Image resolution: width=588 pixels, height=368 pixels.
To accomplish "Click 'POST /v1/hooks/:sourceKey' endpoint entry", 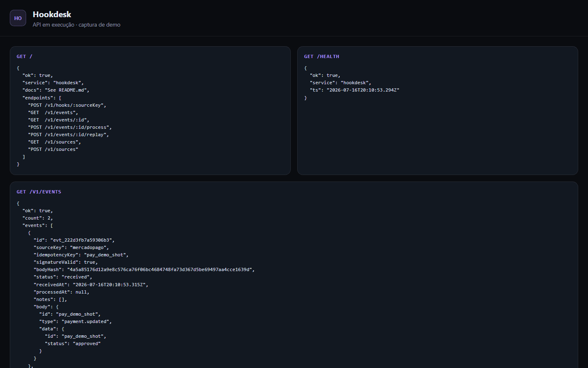I will click(67, 105).
